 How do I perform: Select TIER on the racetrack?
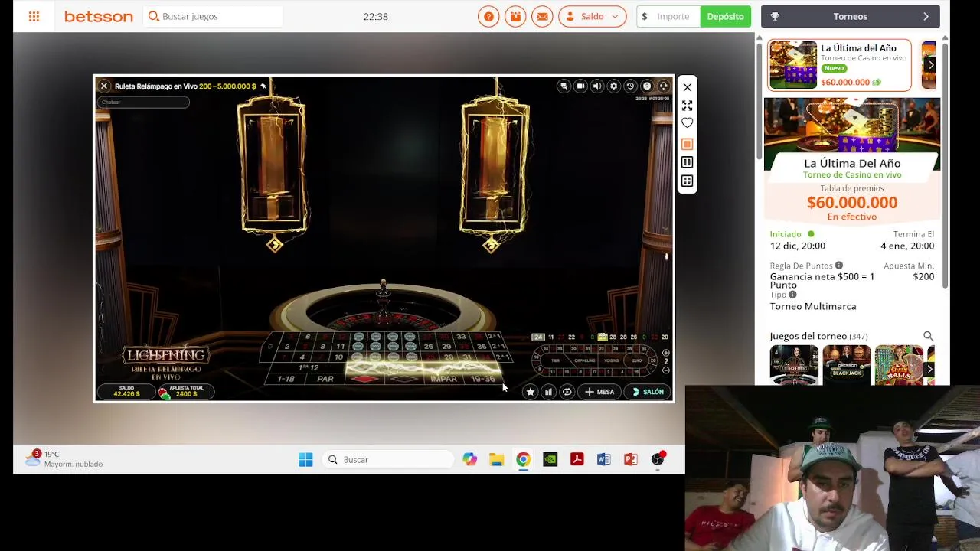click(556, 360)
